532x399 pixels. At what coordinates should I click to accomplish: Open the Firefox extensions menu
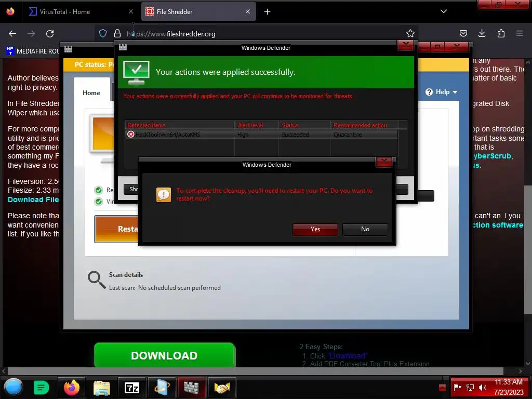501,33
